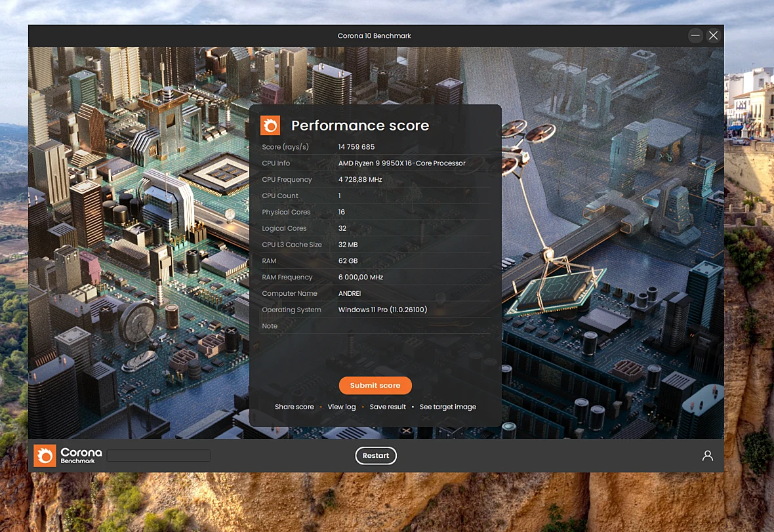Click the Operating System label

click(x=291, y=310)
